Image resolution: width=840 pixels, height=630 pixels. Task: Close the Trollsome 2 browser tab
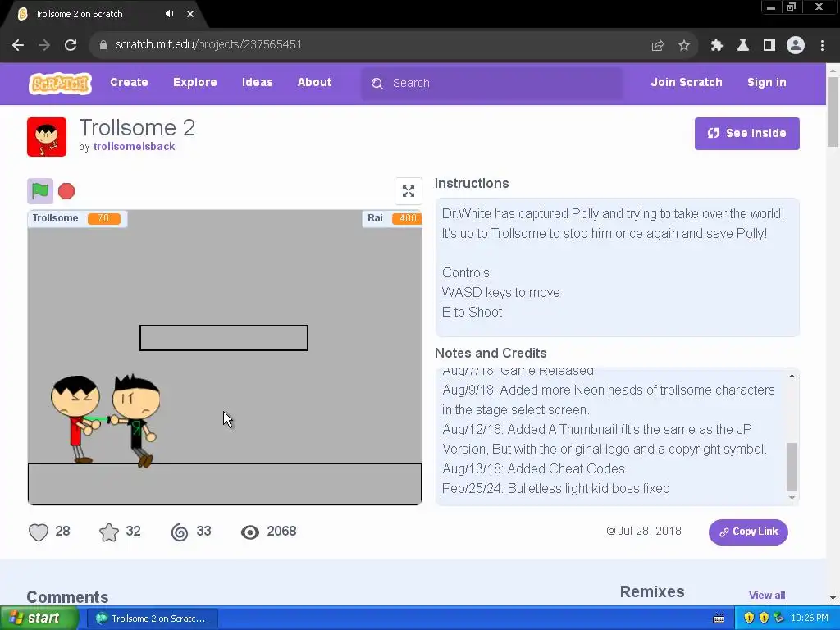(x=190, y=14)
